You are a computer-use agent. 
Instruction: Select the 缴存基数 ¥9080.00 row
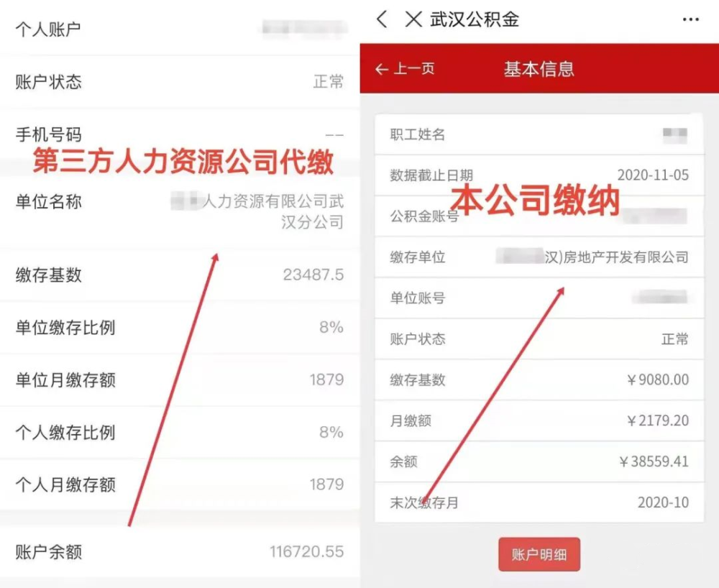(x=539, y=380)
